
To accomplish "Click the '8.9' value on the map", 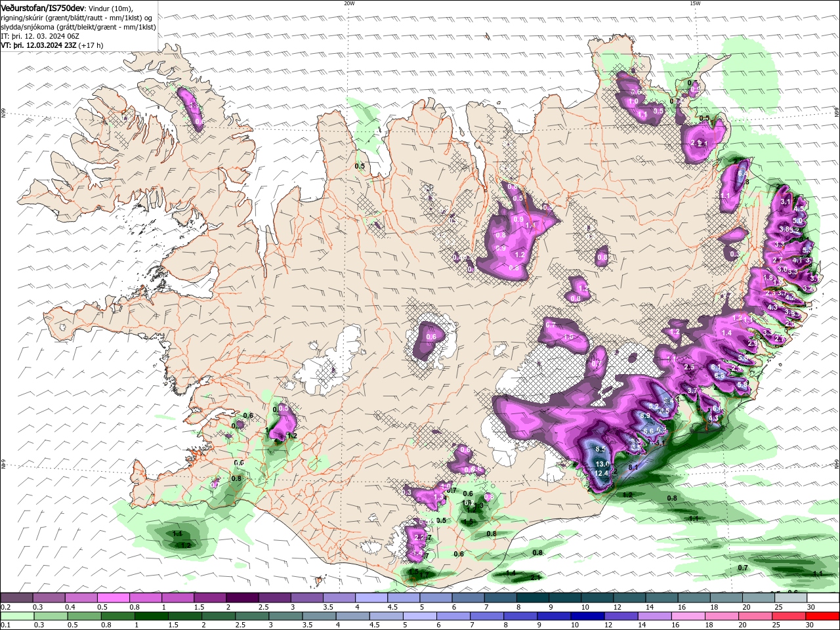I will click(x=644, y=415).
